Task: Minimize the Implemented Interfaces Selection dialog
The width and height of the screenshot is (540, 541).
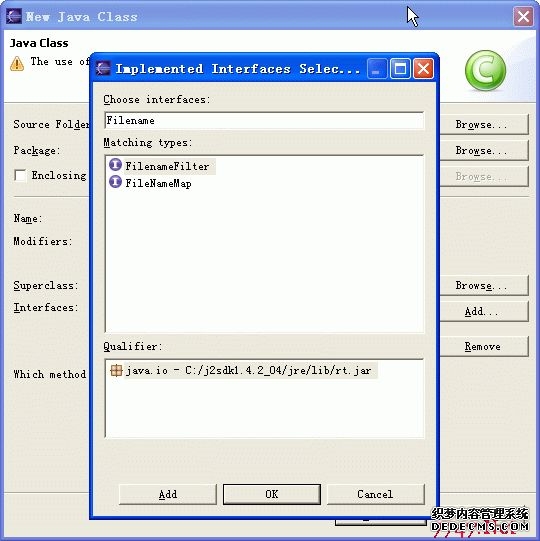Action: 377,68
